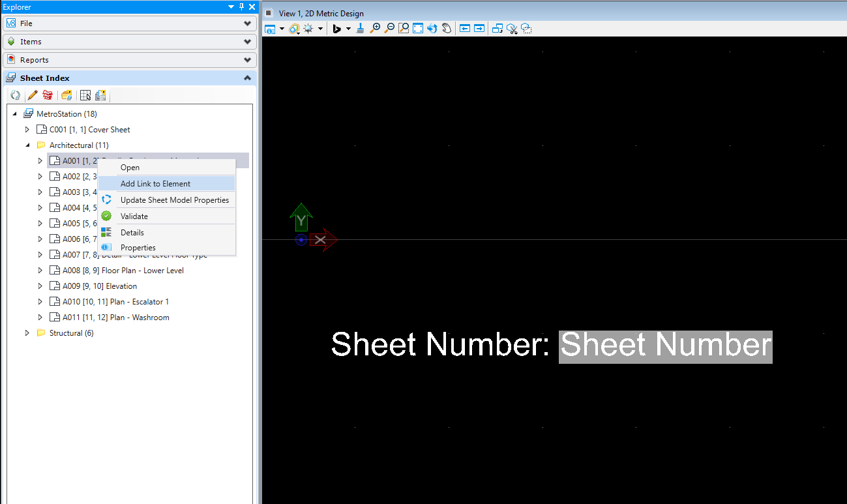The height and width of the screenshot is (504, 847).
Task: Expand the A008 Floor Plan node
Action: click(x=40, y=271)
